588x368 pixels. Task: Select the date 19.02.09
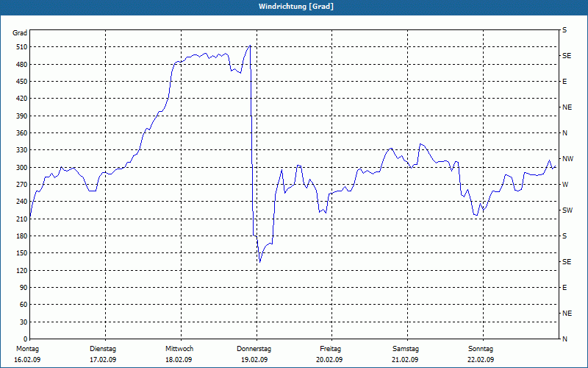click(x=254, y=360)
